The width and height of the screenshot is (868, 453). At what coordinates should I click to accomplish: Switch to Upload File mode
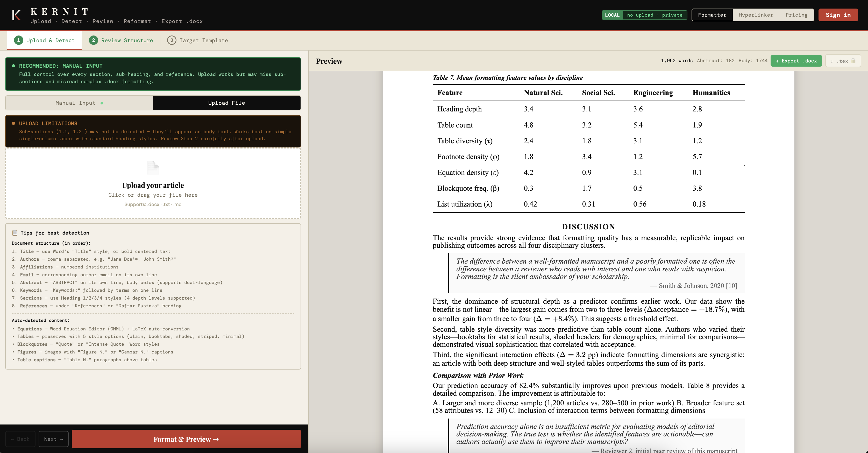[226, 103]
